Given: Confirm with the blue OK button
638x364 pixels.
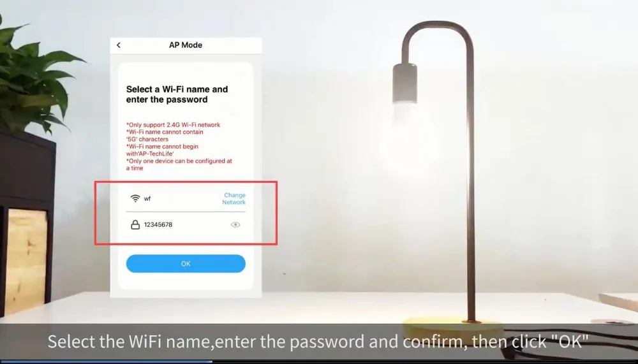Looking at the screenshot, I should pyautogui.click(x=186, y=263).
